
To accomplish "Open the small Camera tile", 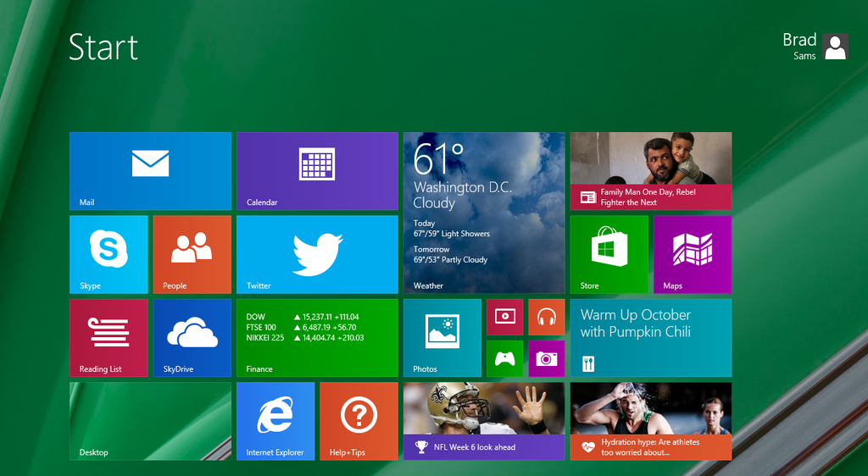I will click(547, 359).
